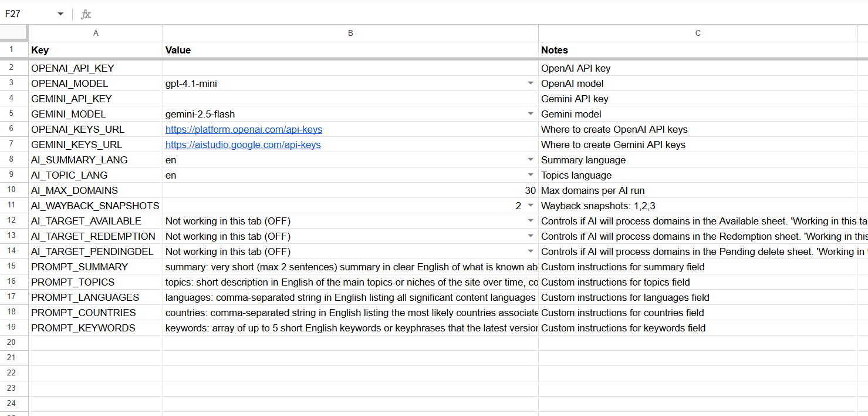Image resolution: width=868 pixels, height=416 pixels.
Task: Follow the OpenAI API keys link
Action: point(244,129)
